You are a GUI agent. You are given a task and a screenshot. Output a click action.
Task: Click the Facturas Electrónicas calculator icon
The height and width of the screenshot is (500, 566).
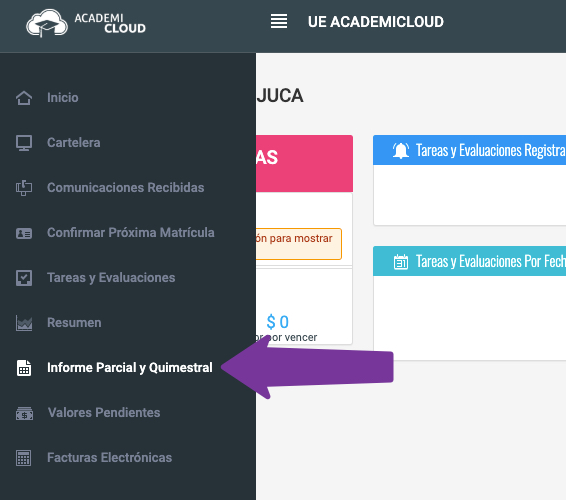point(23,458)
